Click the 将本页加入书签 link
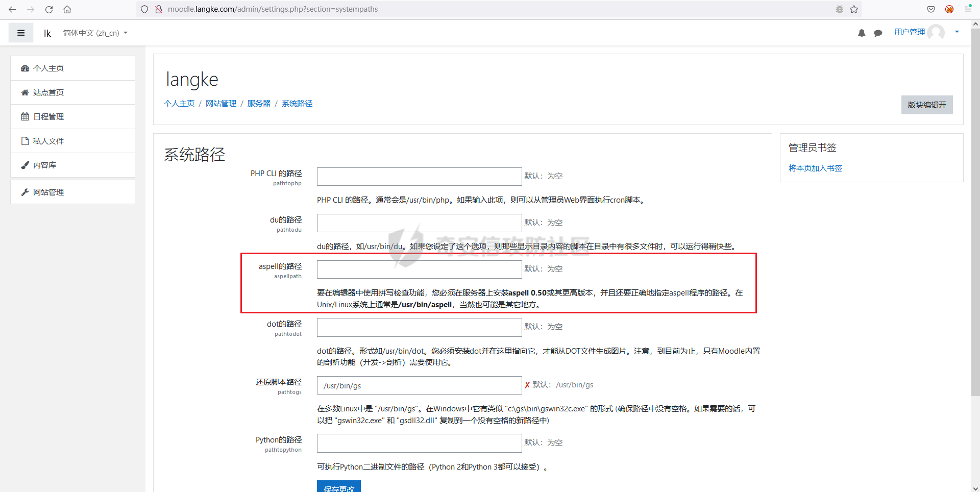 [815, 168]
